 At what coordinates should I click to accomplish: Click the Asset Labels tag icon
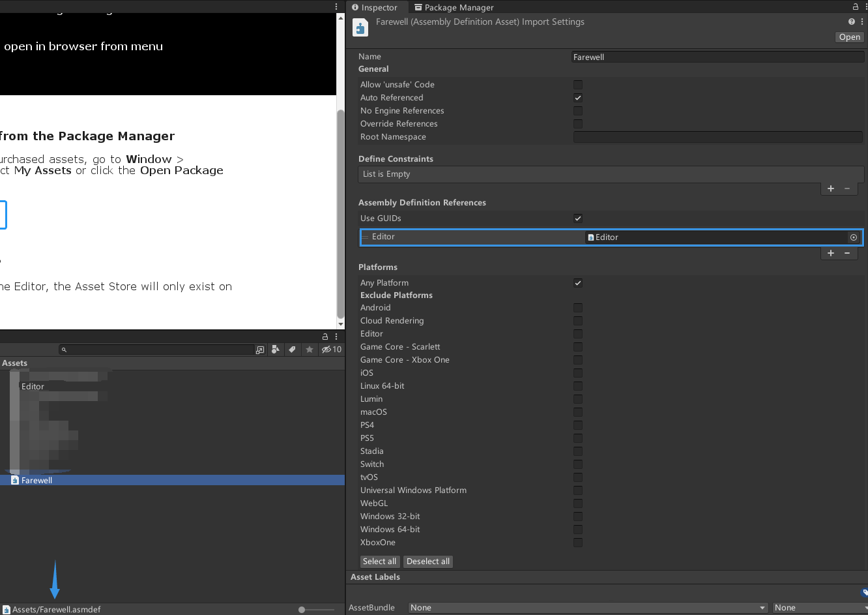[864, 592]
